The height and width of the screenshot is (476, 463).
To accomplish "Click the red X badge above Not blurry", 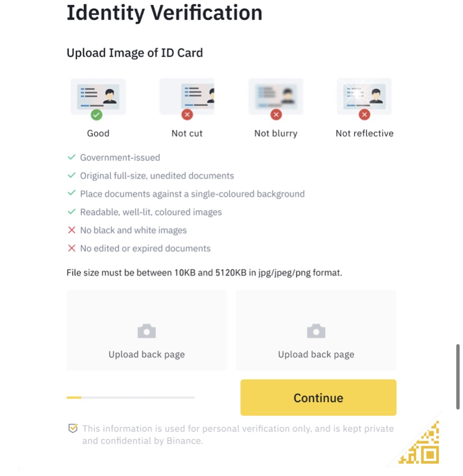I will point(276,115).
